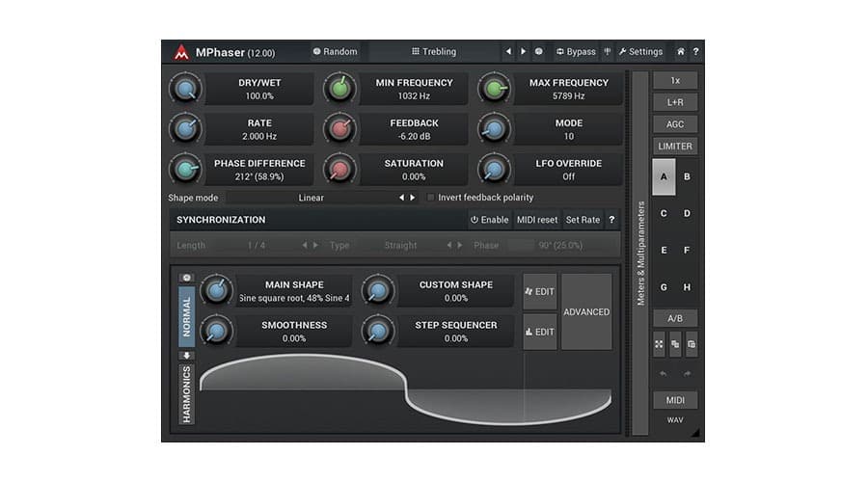
Task: Go to the next preset
Action: click(523, 51)
